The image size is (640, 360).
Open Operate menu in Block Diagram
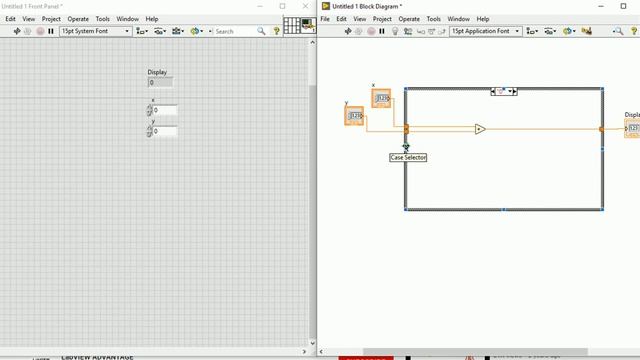tap(409, 19)
